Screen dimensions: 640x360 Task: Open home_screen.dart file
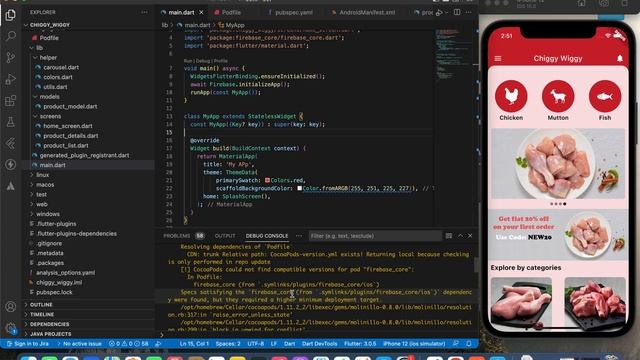(x=68, y=126)
